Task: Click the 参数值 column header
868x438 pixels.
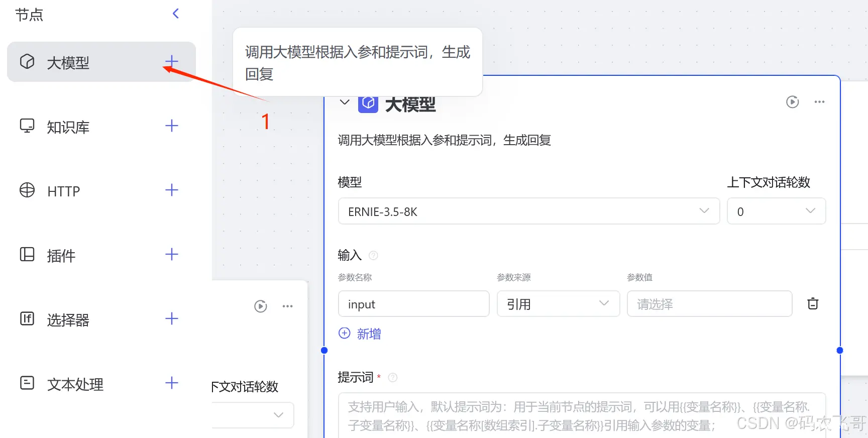Action: [x=640, y=277]
